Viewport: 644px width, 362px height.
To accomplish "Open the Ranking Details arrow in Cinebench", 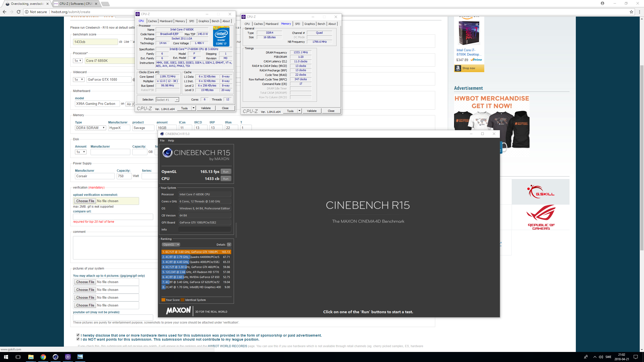I will [229, 245].
